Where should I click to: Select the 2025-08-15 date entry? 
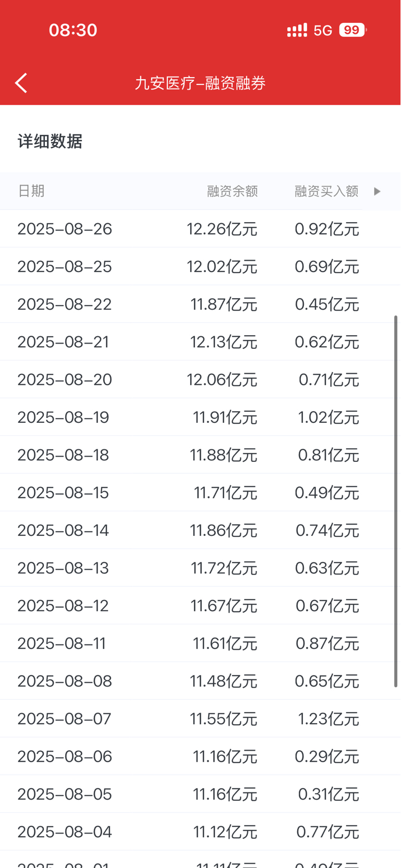63,493
